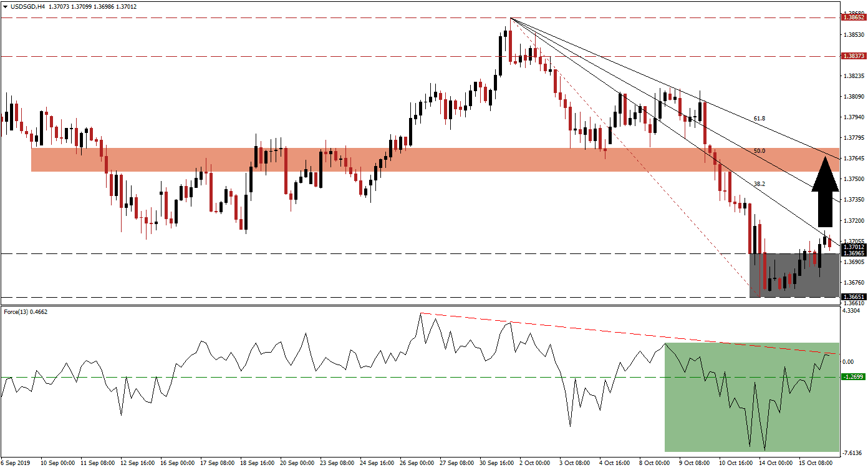Select the Force(13) indicator label
This screenshot has width=868, height=470.
pos(19,311)
